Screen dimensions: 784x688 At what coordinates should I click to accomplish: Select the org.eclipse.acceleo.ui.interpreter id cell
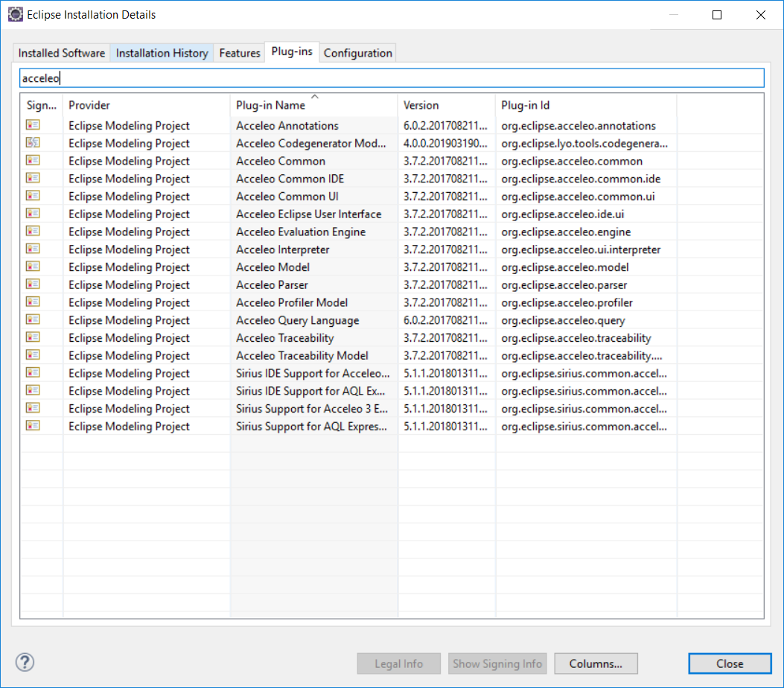[x=581, y=249]
